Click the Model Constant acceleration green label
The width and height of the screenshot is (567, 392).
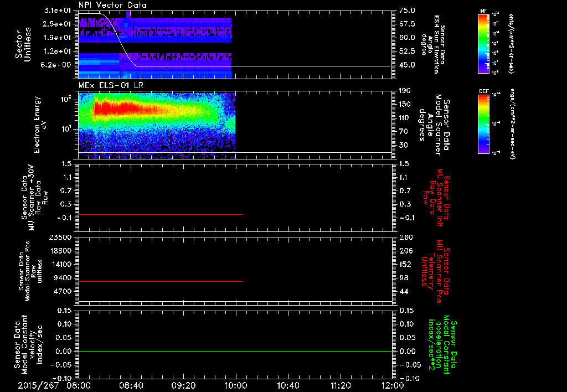point(441,348)
